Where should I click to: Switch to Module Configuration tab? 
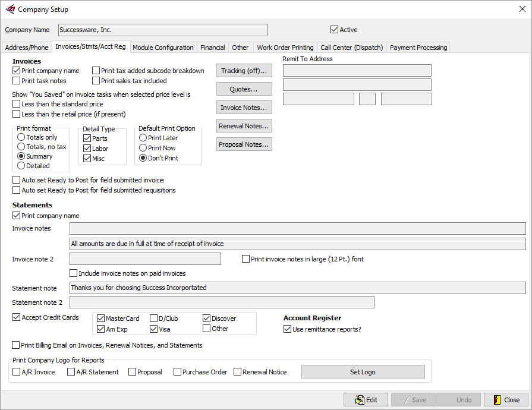[x=163, y=48]
